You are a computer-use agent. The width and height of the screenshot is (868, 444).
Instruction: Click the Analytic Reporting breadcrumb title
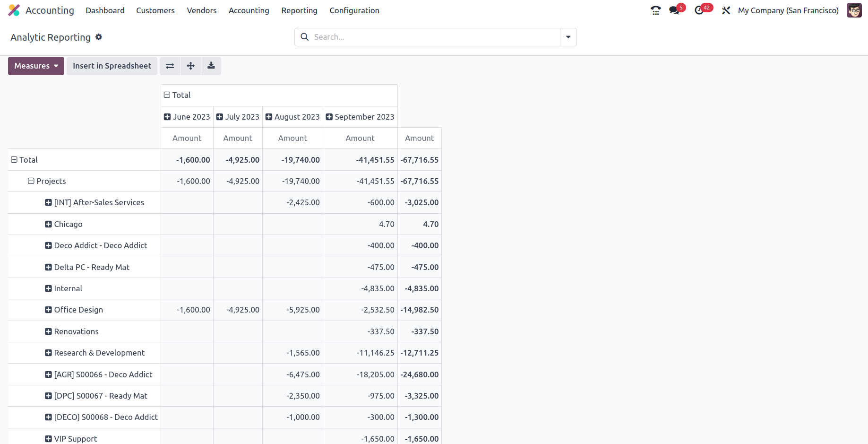click(51, 37)
